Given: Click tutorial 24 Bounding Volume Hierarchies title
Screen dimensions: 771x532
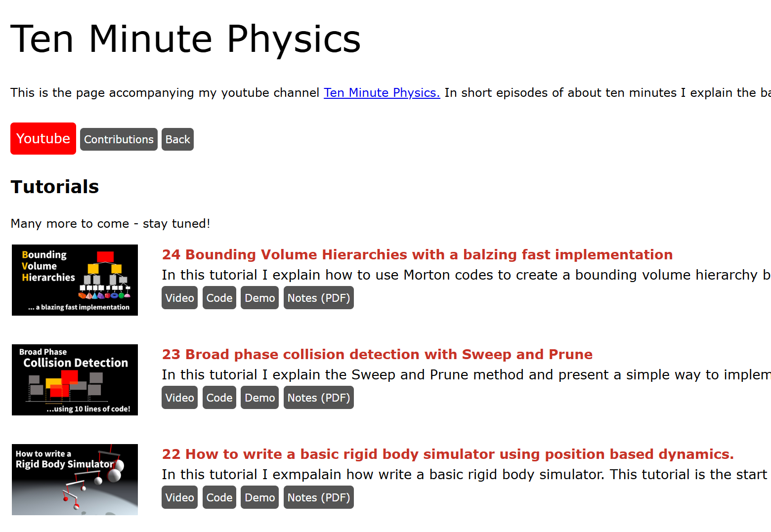Looking at the screenshot, I should point(417,254).
